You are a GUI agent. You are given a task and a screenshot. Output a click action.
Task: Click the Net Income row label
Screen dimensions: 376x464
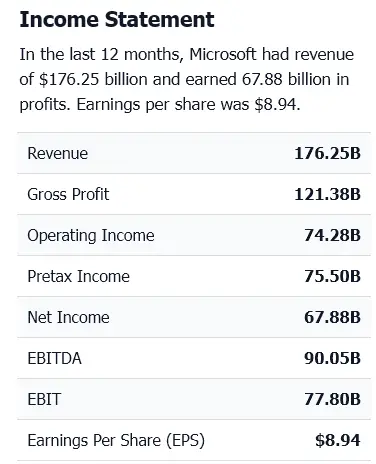pos(68,317)
